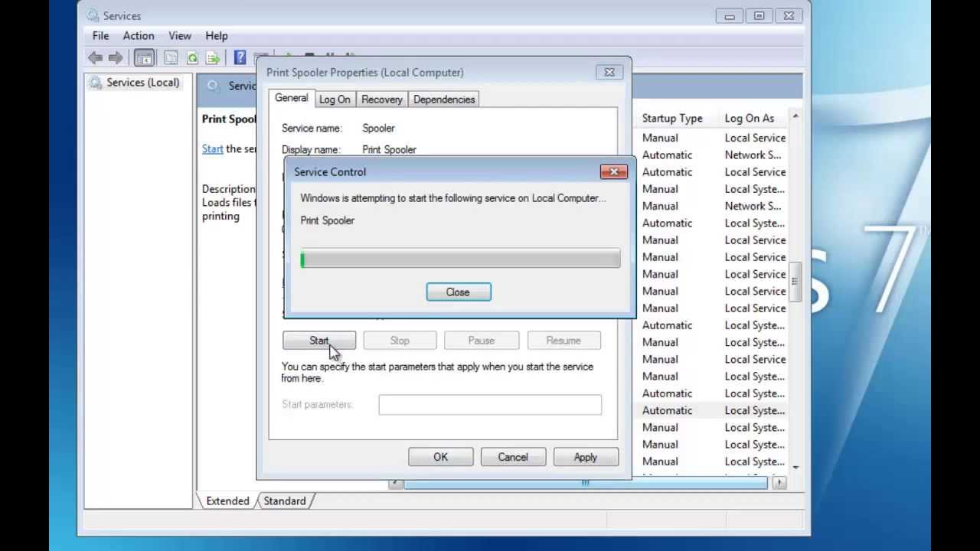Image resolution: width=980 pixels, height=551 pixels.
Task: Click the vertical scrollbar down arrow
Action: pos(795,467)
